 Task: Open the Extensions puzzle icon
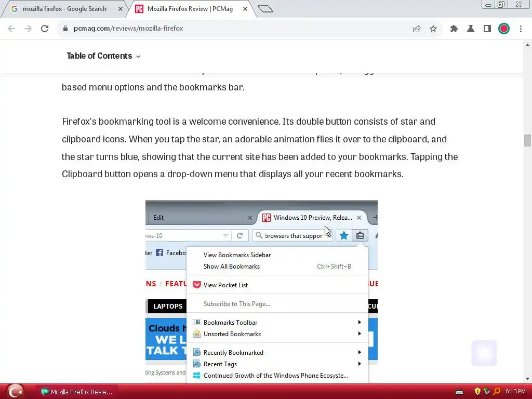[454, 29]
